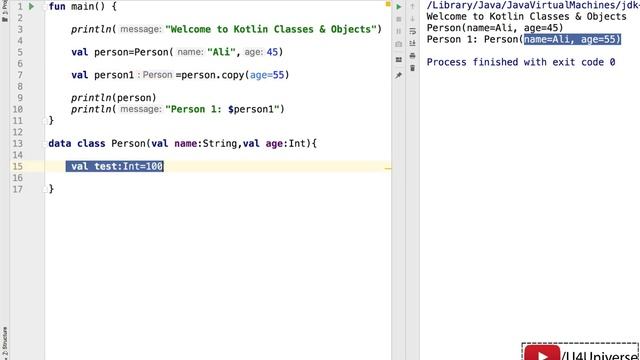Viewport: 640px width, 360px height.
Task: Click 'fun main()' on line 1
Action: (77, 7)
